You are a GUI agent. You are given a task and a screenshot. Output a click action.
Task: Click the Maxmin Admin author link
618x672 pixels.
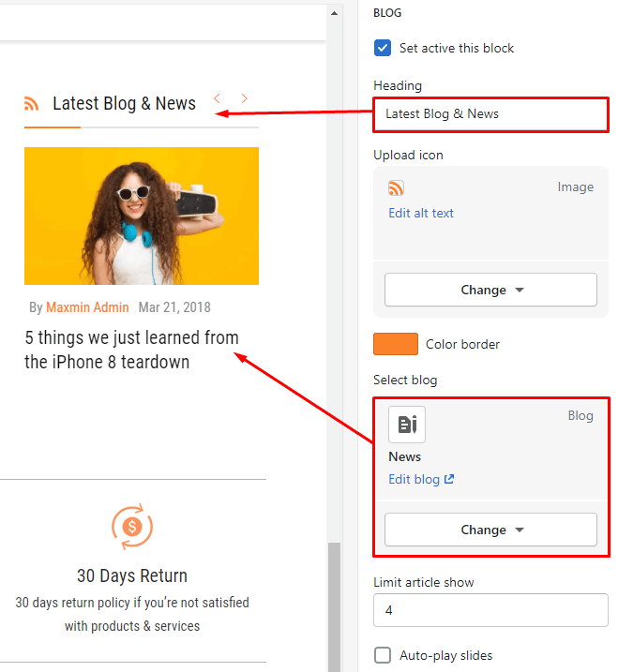tap(88, 307)
